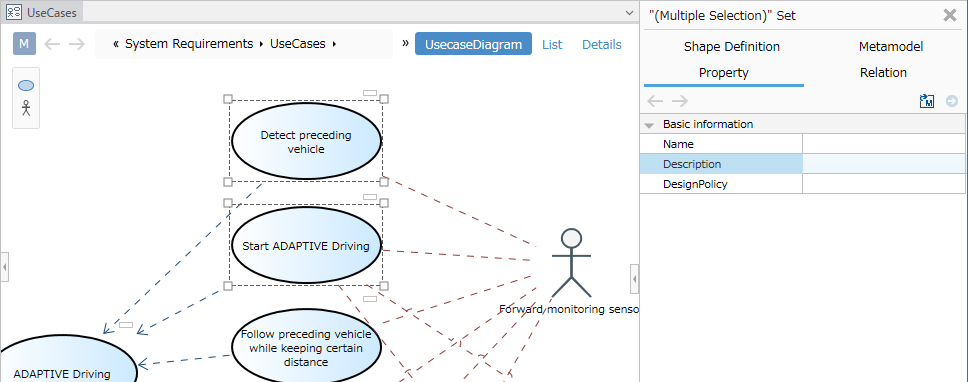Open the tab list dropdown chevron
968x382 pixels.
pyautogui.click(x=629, y=12)
